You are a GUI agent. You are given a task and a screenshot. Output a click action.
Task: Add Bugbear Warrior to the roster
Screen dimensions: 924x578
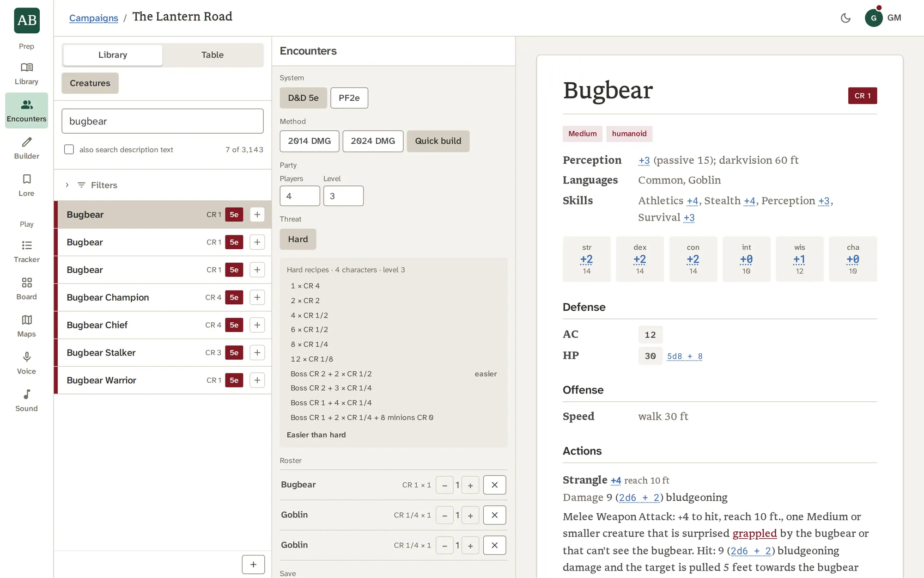pyautogui.click(x=257, y=380)
